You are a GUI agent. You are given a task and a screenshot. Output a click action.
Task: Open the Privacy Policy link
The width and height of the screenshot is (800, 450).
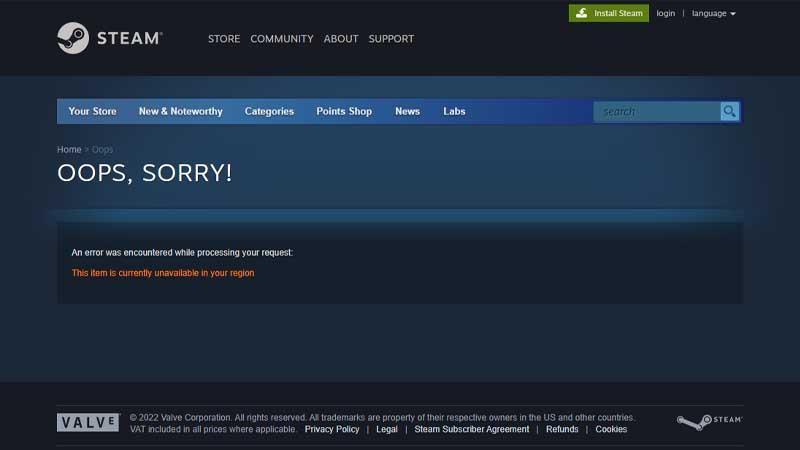[x=332, y=429]
